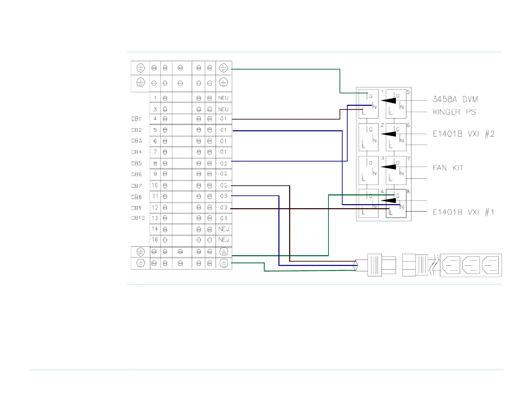
Task: Click the E1401B VXI #2 label
Action: 464,134
